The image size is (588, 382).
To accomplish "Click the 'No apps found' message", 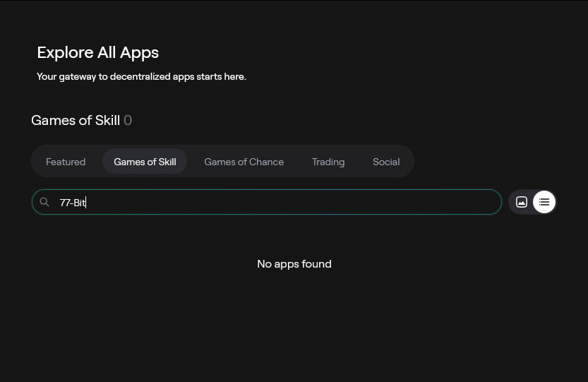I will tap(294, 264).
